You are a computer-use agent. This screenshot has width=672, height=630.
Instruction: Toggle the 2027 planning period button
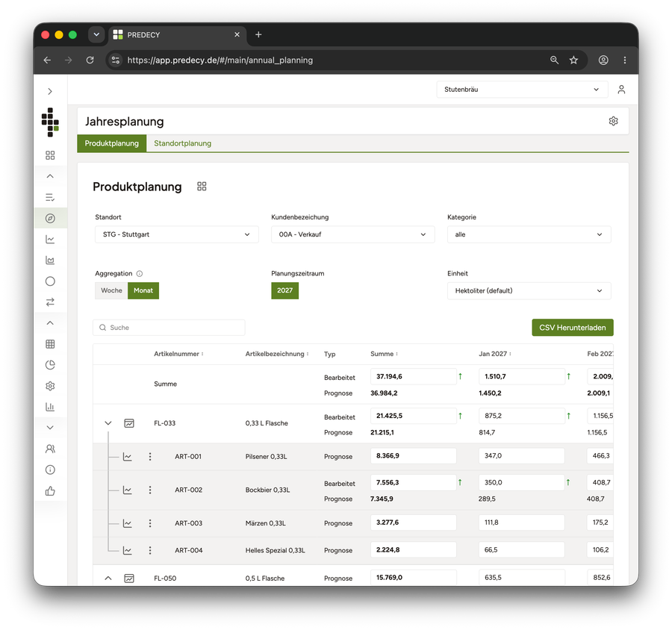tap(284, 290)
